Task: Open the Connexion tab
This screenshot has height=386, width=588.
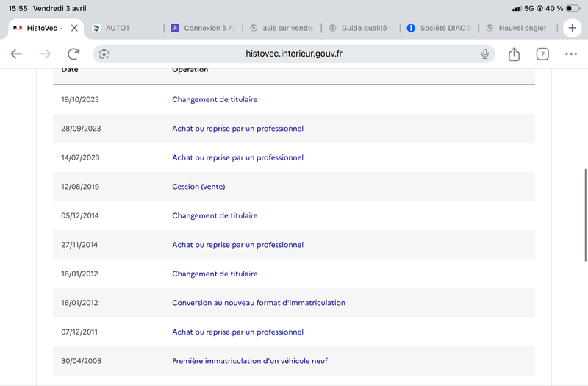Action: (203, 28)
